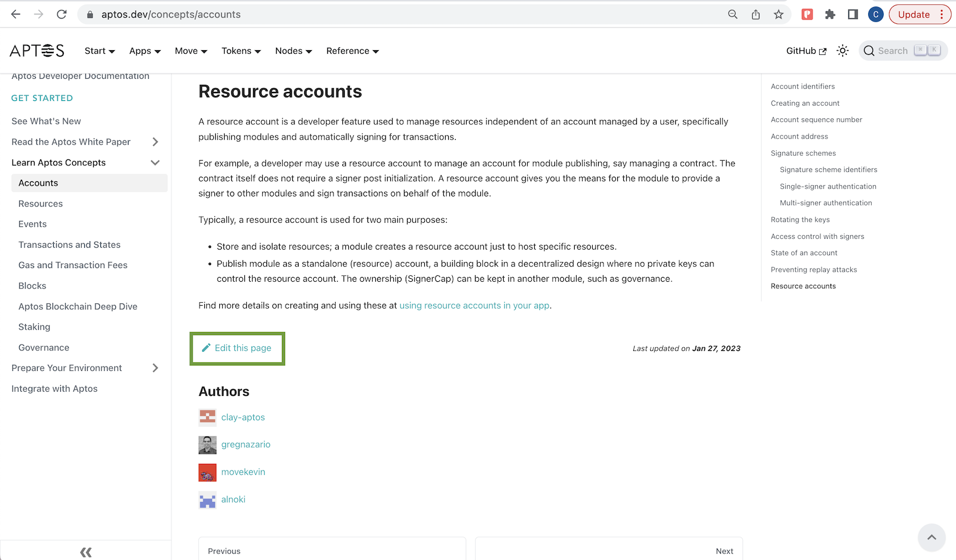The image size is (956, 560).
Task: Click Edit this page link
Action: (237, 348)
